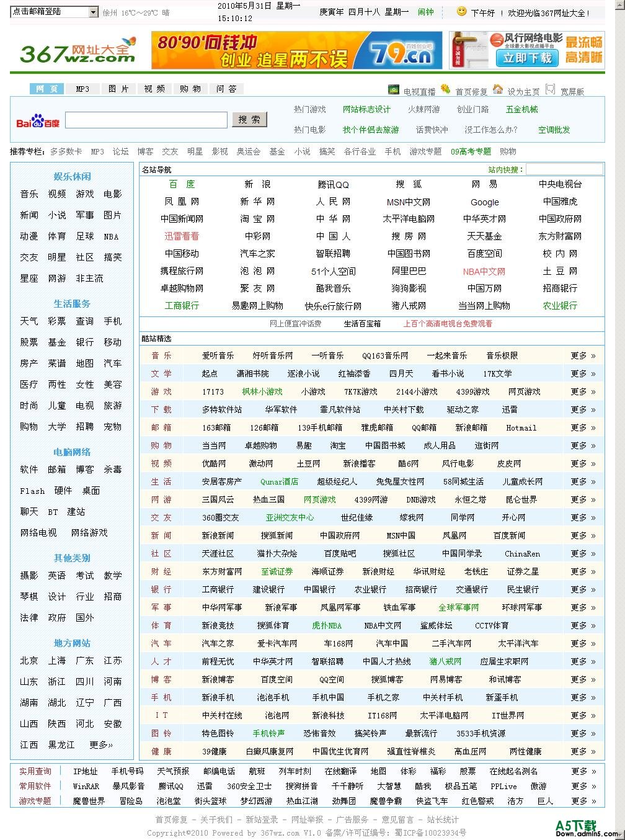
Task: Open the 天涯社区 link
Action: 218,554
